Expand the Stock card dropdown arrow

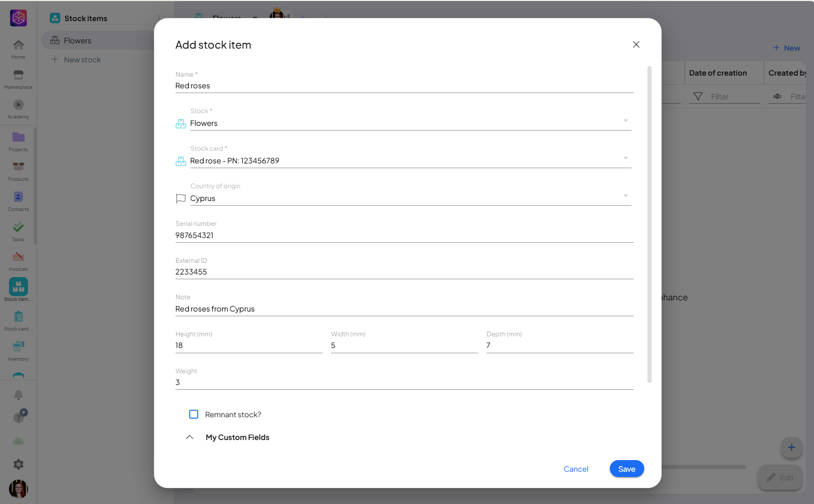point(625,159)
